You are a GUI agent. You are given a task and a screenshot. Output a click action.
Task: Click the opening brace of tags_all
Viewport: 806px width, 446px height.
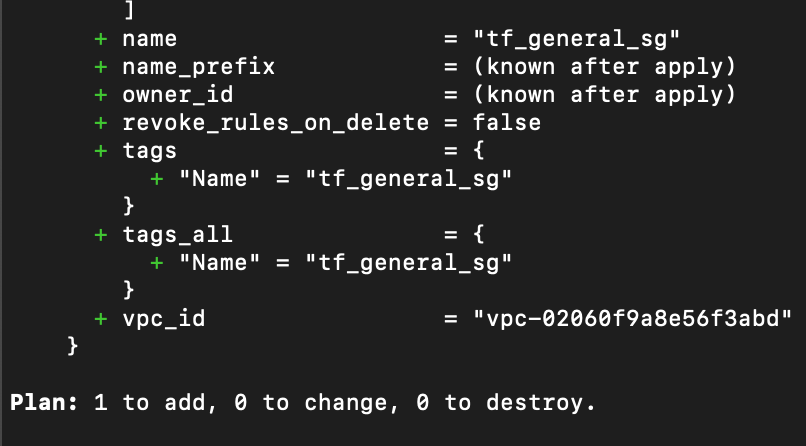tap(479, 234)
